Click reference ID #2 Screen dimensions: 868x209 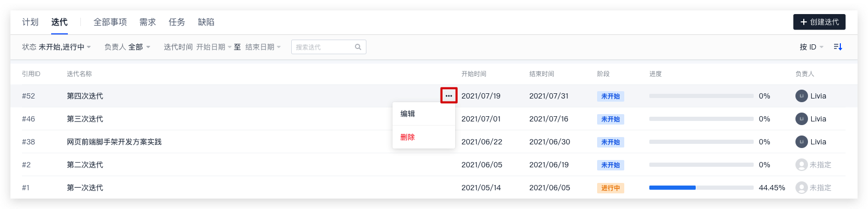pyautogui.click(x=27, y=165)
